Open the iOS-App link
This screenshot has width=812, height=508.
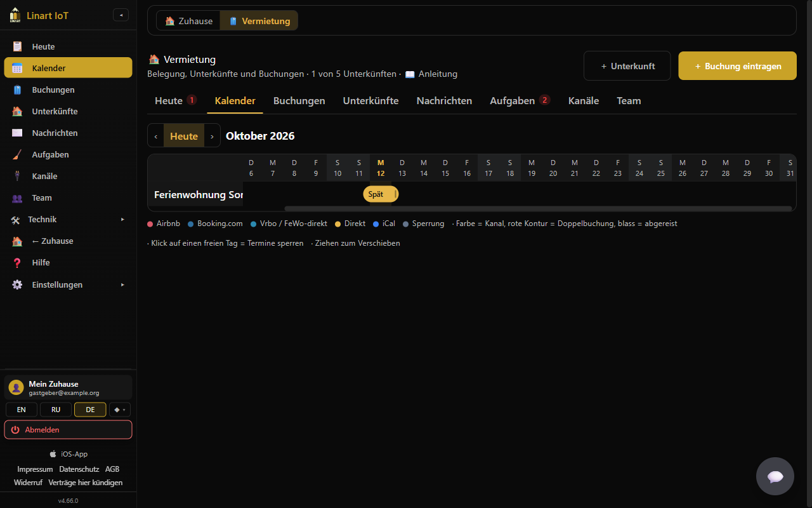[69, 454]
